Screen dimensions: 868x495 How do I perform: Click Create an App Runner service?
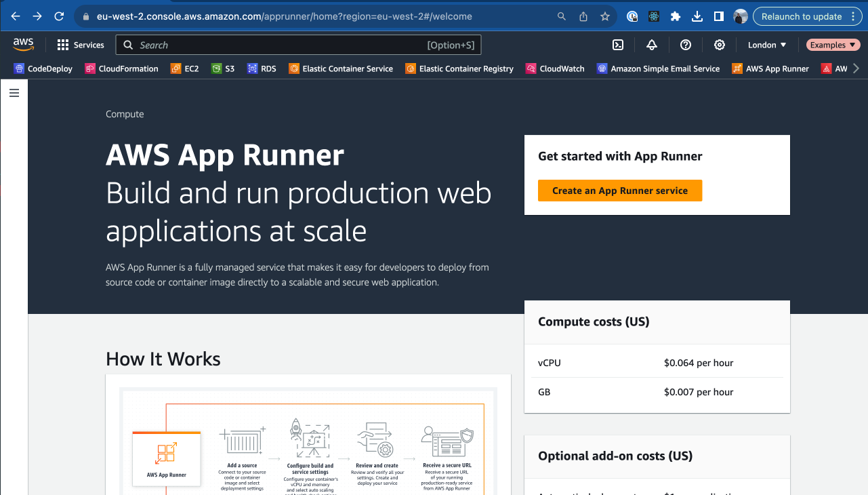pos(620,191)
